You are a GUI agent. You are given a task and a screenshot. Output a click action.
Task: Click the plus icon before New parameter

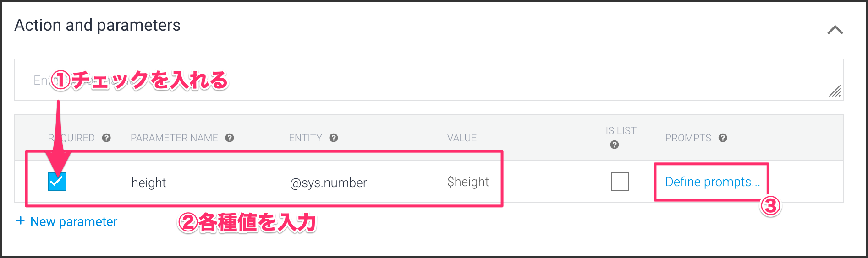click(20, 221)
